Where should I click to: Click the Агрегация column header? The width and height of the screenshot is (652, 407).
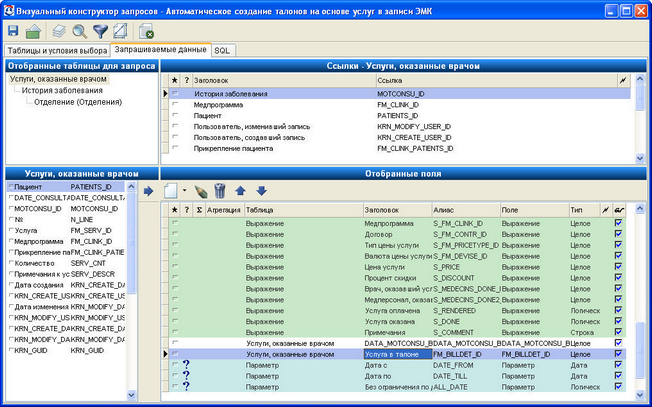[225, 210]
